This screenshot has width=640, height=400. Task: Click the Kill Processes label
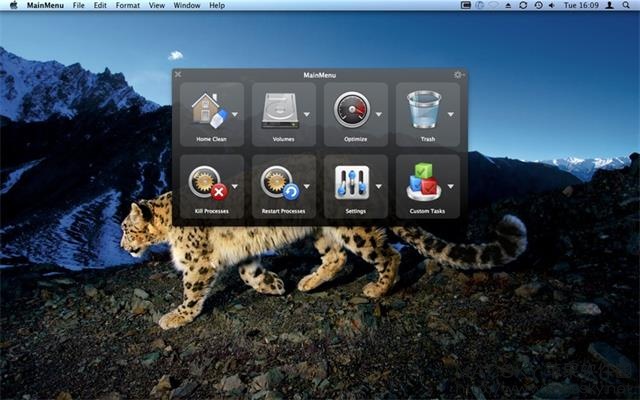211,211
